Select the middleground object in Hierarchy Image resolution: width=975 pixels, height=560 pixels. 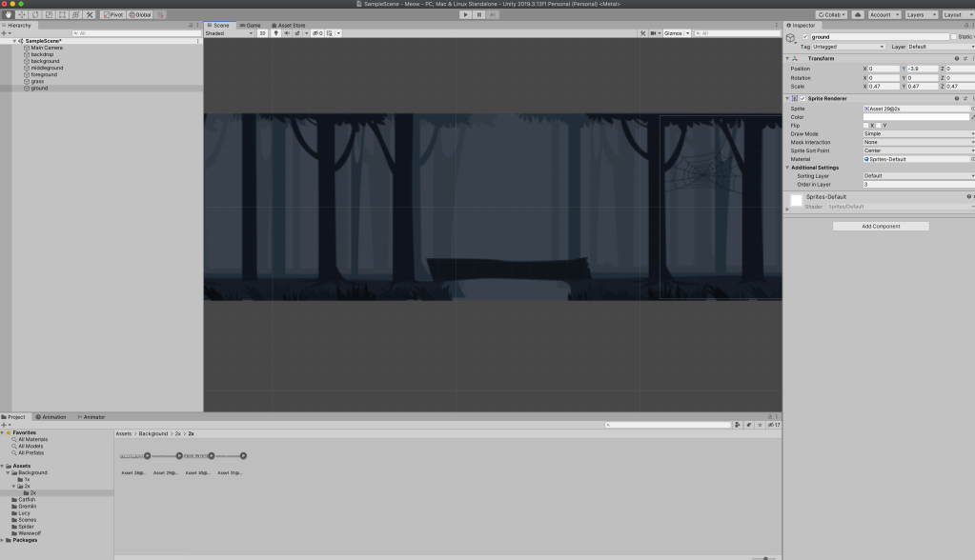(47, 68)
